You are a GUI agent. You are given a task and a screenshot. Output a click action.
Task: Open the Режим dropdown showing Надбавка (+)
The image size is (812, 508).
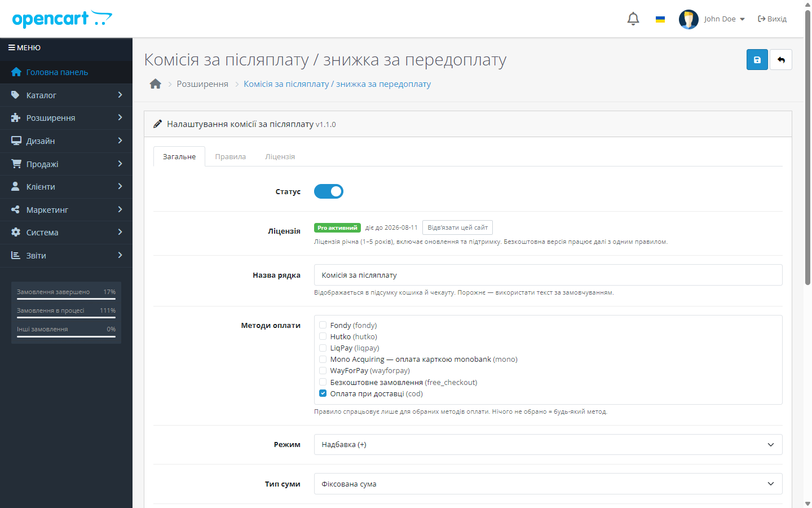click(x=548, y=445)
